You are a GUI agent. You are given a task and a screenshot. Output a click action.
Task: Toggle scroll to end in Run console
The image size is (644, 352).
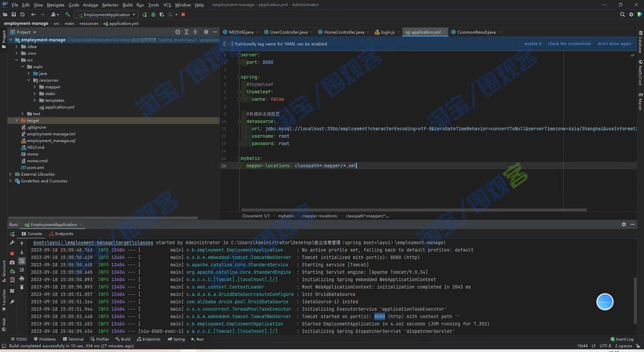click(22, 270)
